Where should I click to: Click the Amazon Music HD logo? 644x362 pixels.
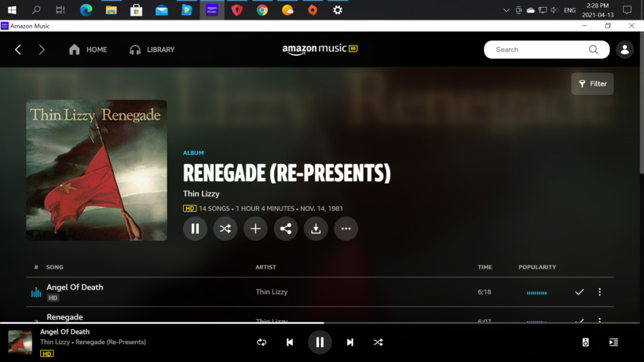click(x=320, y=49)
